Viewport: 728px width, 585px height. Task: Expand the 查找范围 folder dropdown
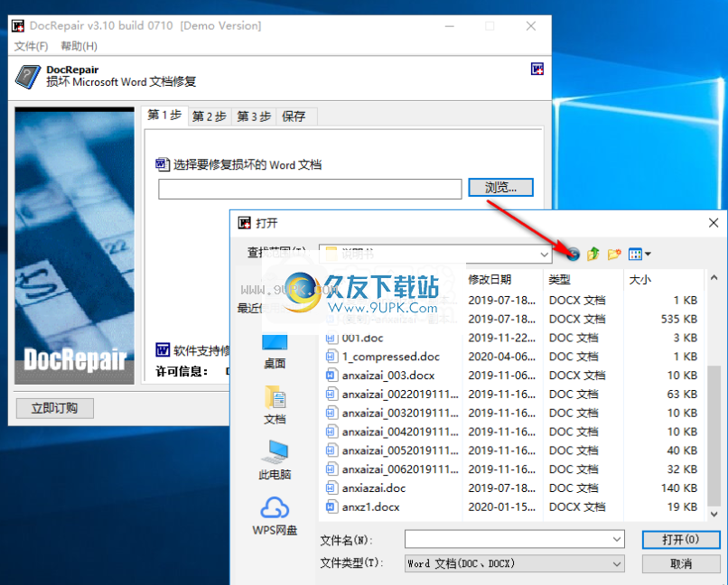tap(544, 255)
